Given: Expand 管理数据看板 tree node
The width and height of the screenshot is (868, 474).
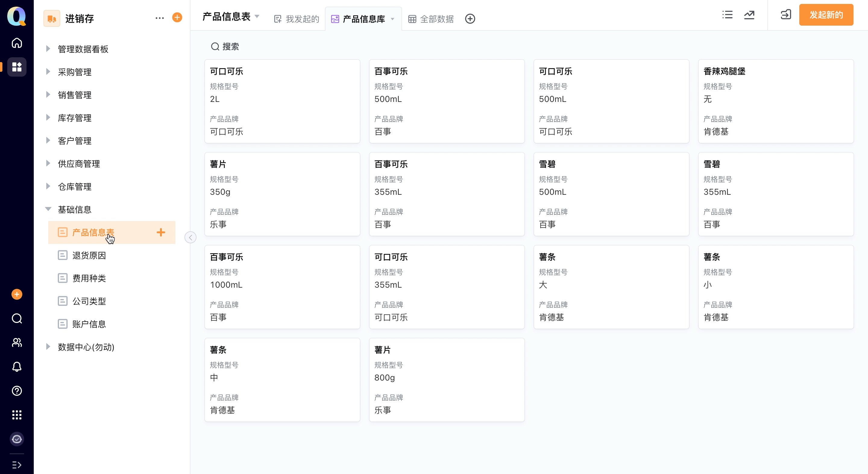Looking at the screenshot, I should click(x=48, y=49).
